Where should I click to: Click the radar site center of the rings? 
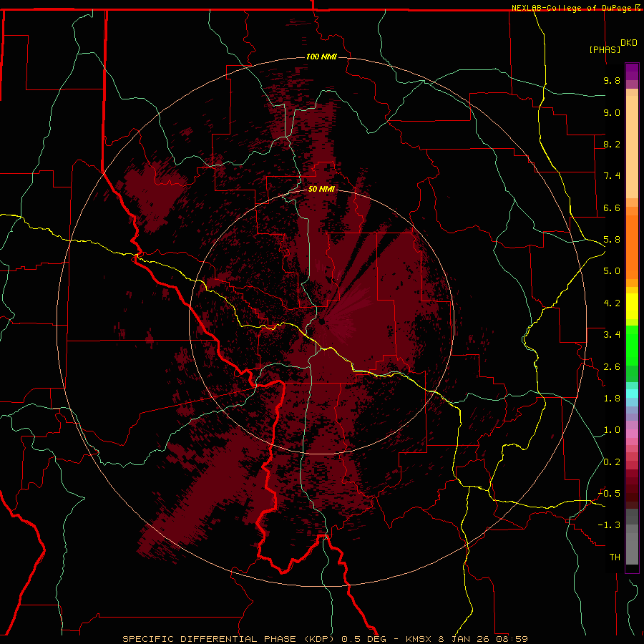pyautogui.click(x=321, y=321)
